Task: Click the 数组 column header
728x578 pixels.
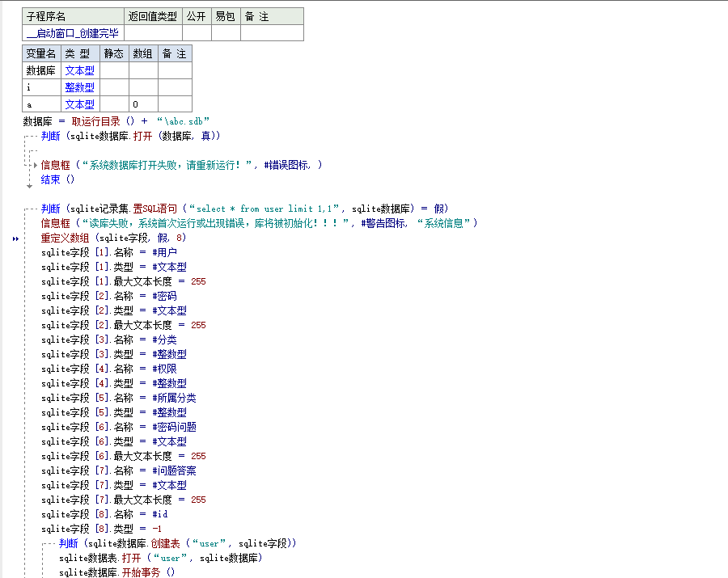Action: tap(143, 53)
